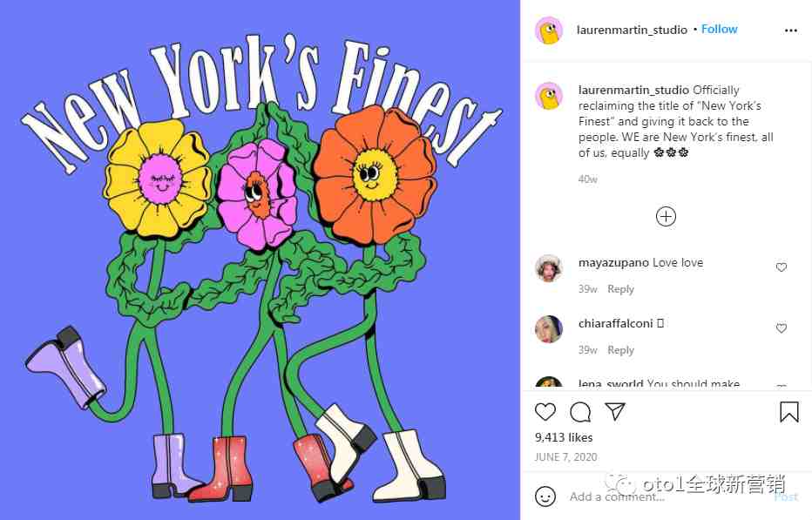This screenshot has height=520, width=812.
Task: Load more comments with plus circle
Action: click(666, 217)
